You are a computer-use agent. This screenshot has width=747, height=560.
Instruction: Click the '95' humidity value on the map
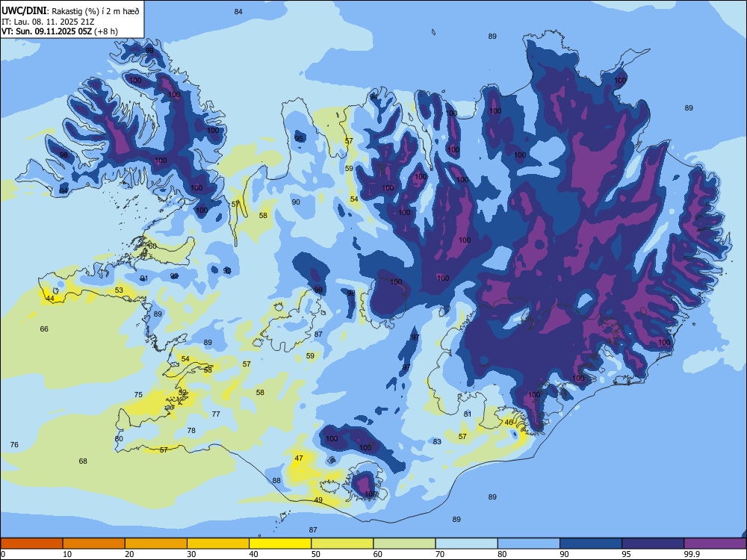(x=299, y=139)
